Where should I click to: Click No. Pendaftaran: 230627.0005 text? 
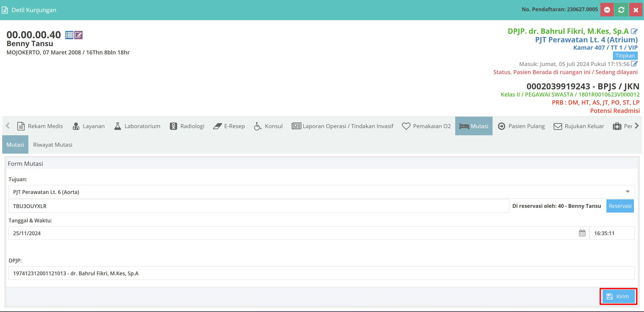click(559, 9)
